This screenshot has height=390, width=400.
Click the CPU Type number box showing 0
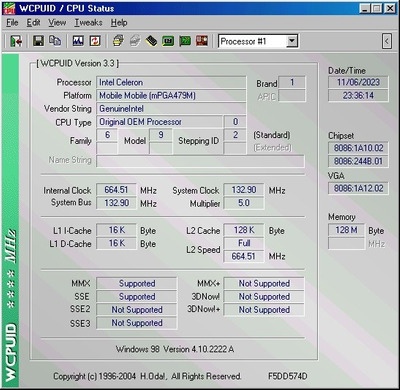click(235, 122)
